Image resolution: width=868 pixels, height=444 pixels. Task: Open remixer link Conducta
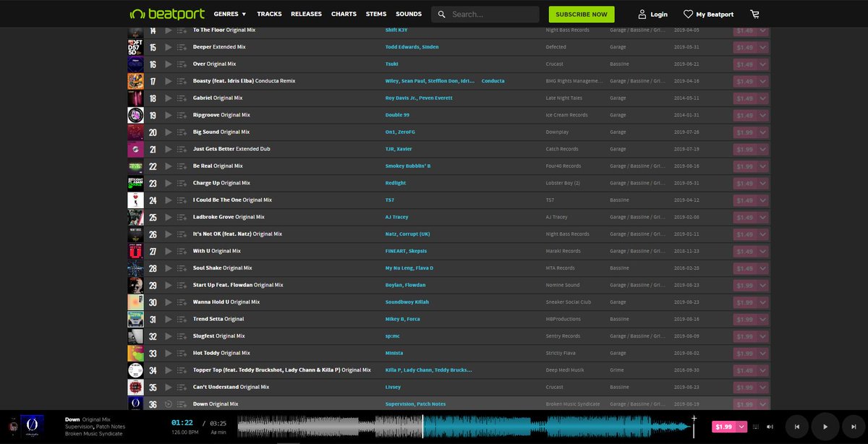coord(493,81)
